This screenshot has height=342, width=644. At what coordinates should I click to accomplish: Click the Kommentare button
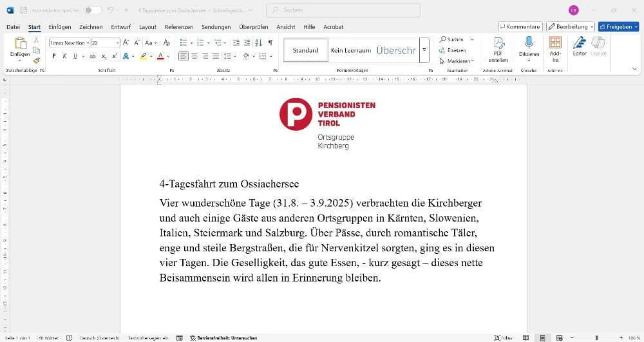pyautogui.click(x=520, y=26)
